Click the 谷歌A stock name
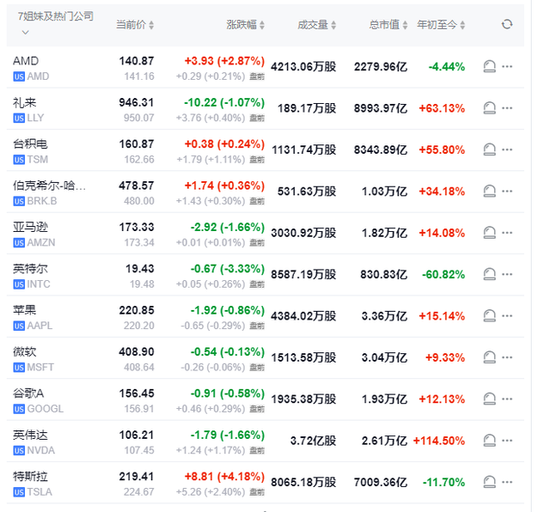The width and height of the screenshot is (550, 512). (28, 393)
